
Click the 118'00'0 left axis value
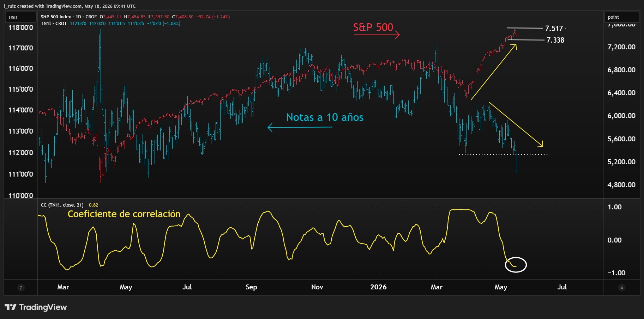pyautogui.click(x=21, y=27)
